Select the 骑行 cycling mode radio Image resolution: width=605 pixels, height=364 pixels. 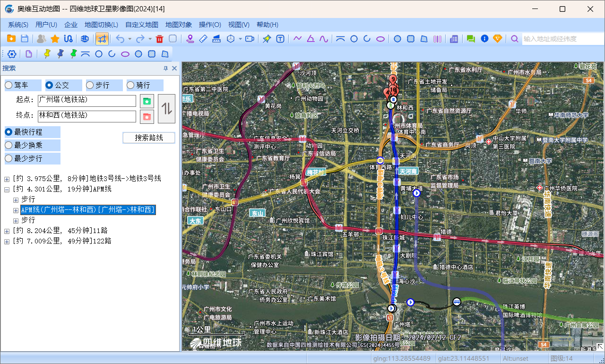coord(130,85)
